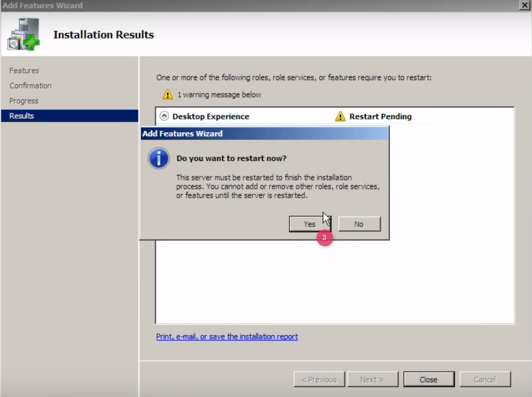The width and height of the screenshot is (532, 397).
Task: Collapse the Desktop Experience entry
Action: (164, 116)
